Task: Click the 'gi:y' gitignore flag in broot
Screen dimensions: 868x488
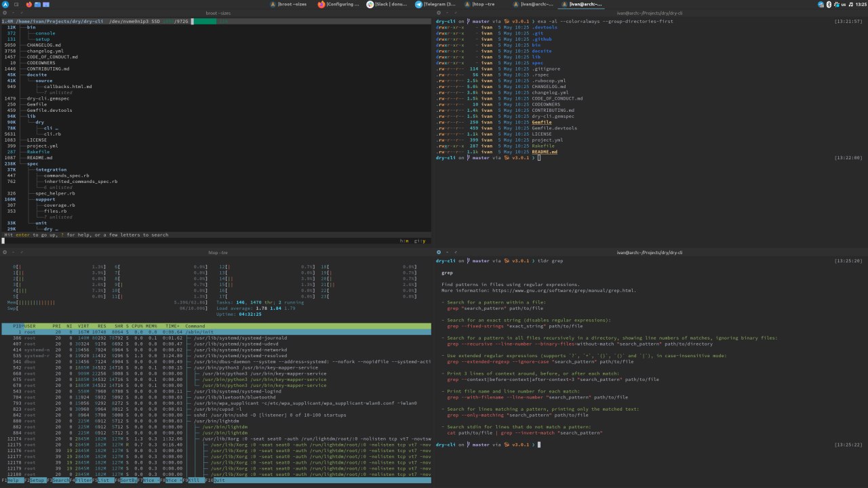Action: [x=420, y=241]
